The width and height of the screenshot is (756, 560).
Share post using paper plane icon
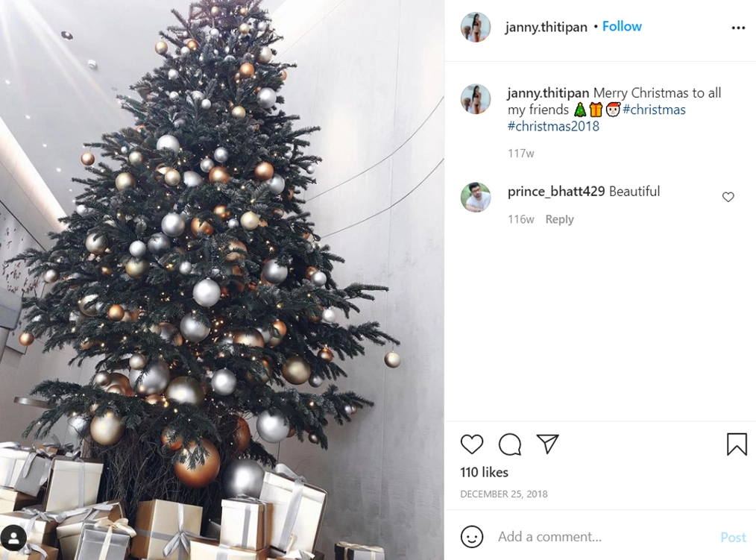click(x=547, y=444)
